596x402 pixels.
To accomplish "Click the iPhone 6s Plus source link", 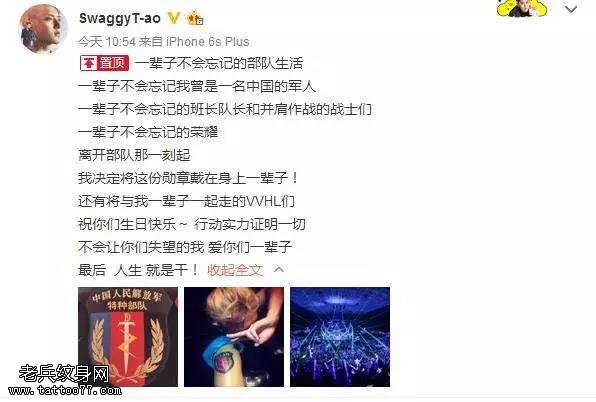I will point(208,41).
